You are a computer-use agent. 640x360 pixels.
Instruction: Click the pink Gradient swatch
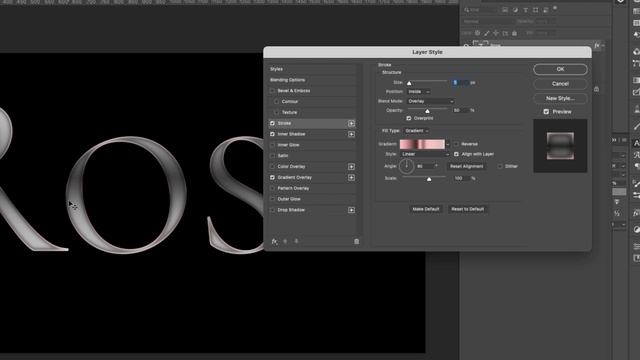coord(422,144)
